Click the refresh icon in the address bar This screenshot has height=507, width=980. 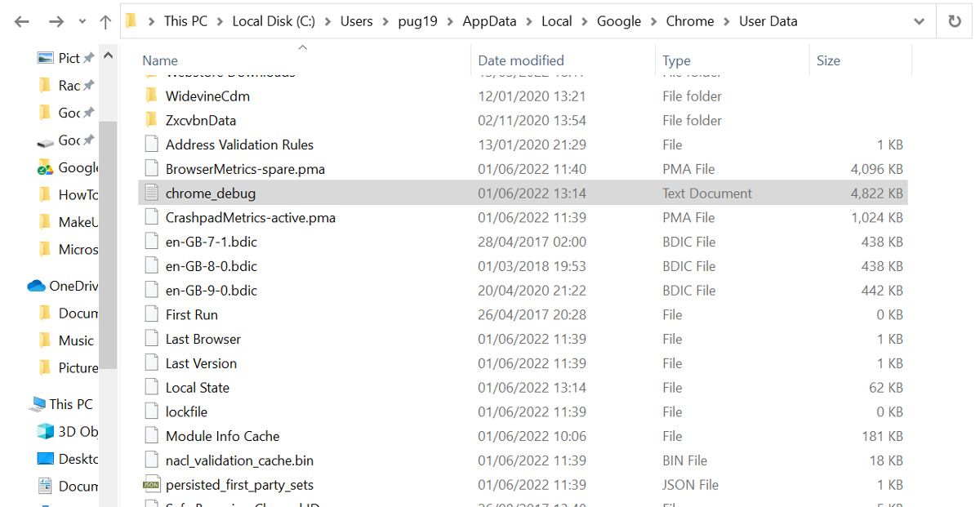955,21
